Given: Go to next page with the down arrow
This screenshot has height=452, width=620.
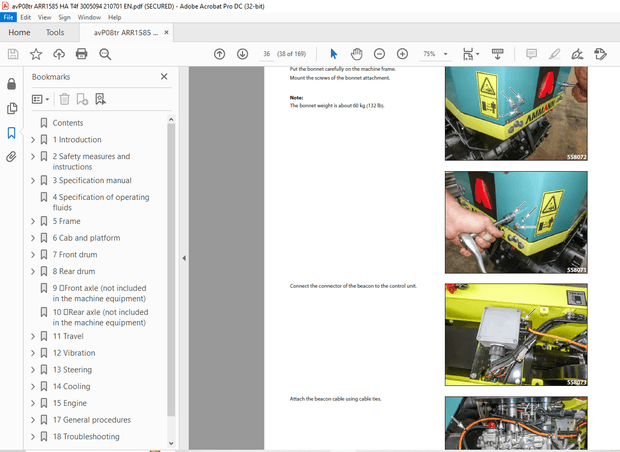Looking at the screenshot, I should 242,54.
